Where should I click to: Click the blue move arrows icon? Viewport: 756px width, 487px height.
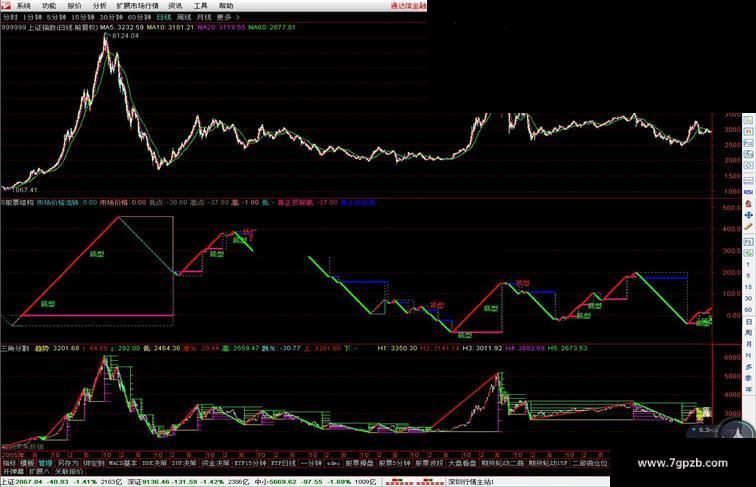tap(749, 215)
